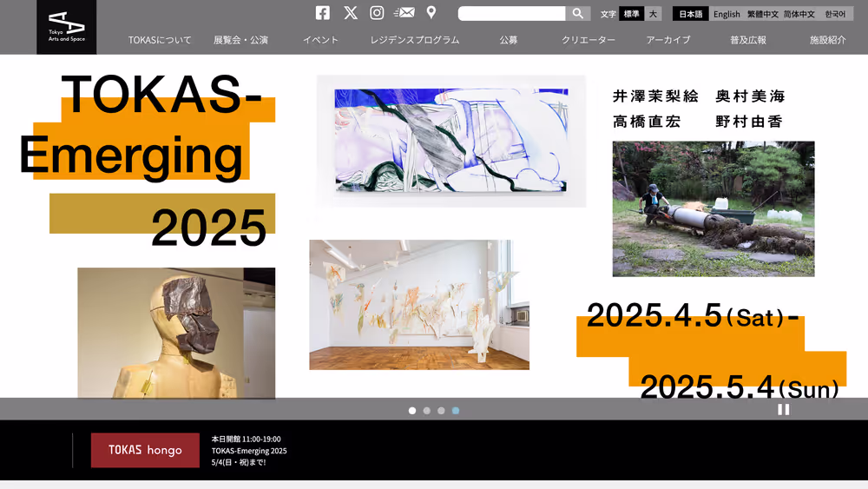This screenshot has height=489, width=868.
Task: Open the クリエーター menu
Action: pyautogui.click(x=589, y=40)
